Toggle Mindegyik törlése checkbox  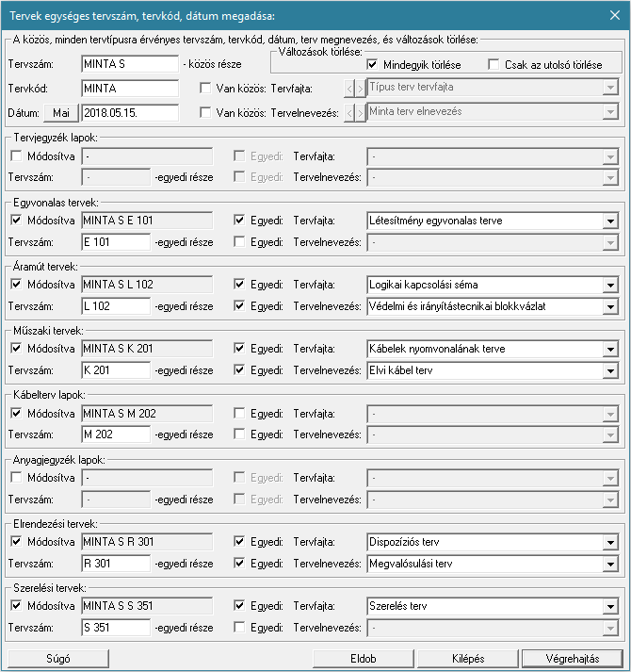(372, 65)
